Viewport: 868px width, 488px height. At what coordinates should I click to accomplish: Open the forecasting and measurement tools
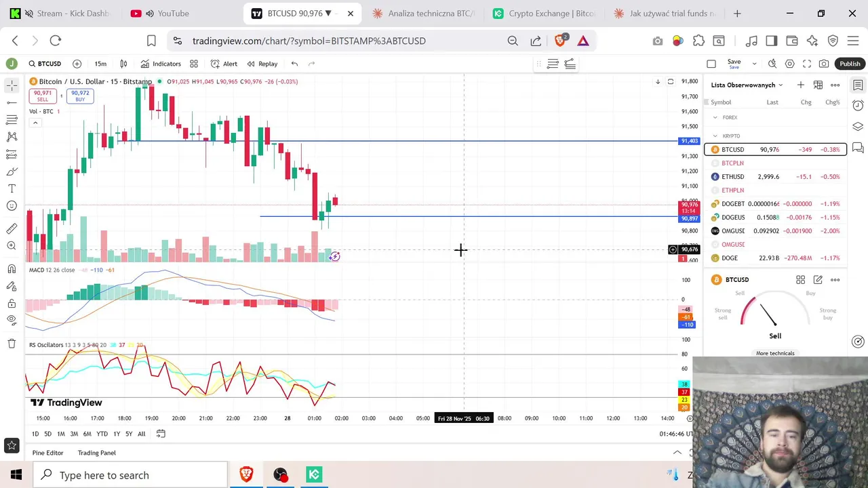coord(12,154)
